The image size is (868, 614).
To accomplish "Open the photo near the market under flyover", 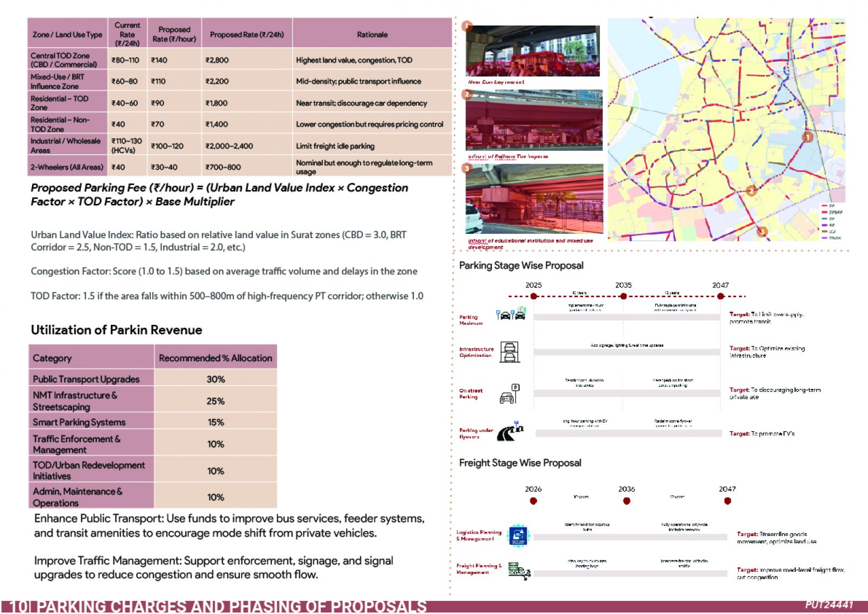I will coord(533,50).
